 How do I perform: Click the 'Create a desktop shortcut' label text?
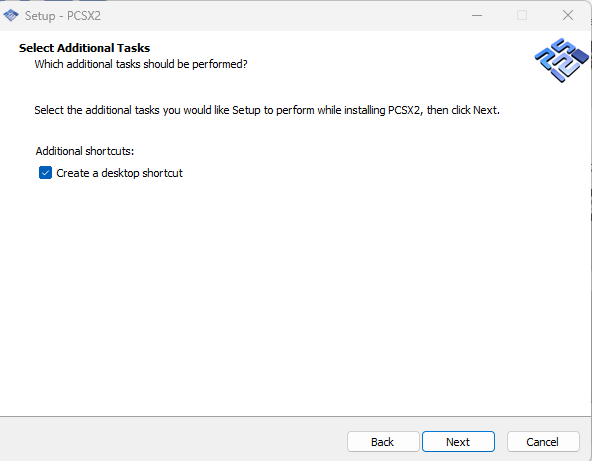pos(119,173)
